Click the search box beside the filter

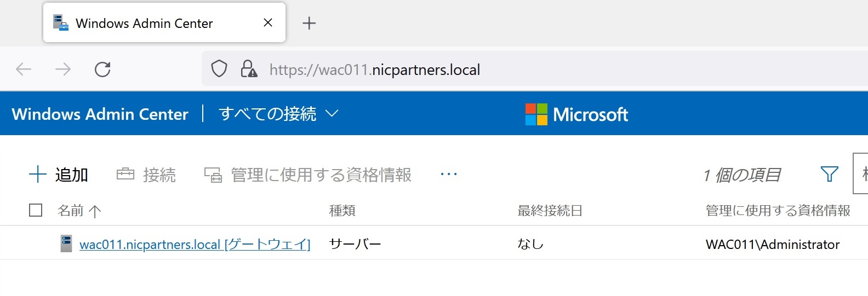click(860, 173)
